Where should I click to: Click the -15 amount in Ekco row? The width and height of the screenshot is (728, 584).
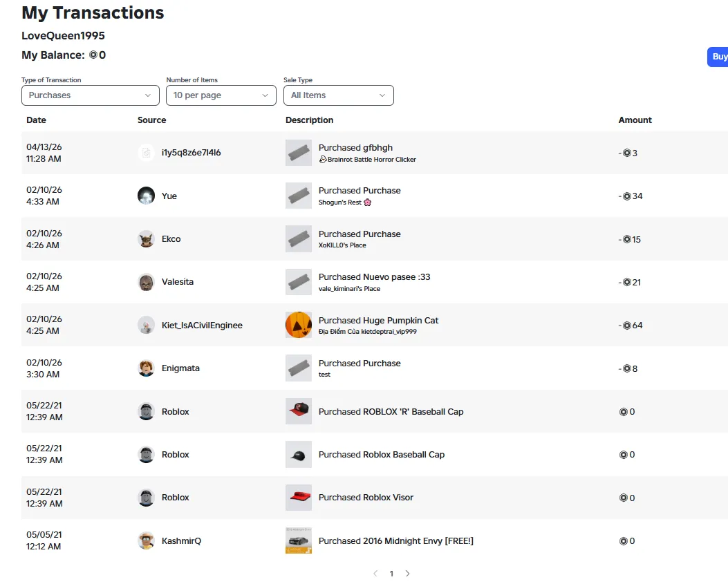click(x=630, y=240)
